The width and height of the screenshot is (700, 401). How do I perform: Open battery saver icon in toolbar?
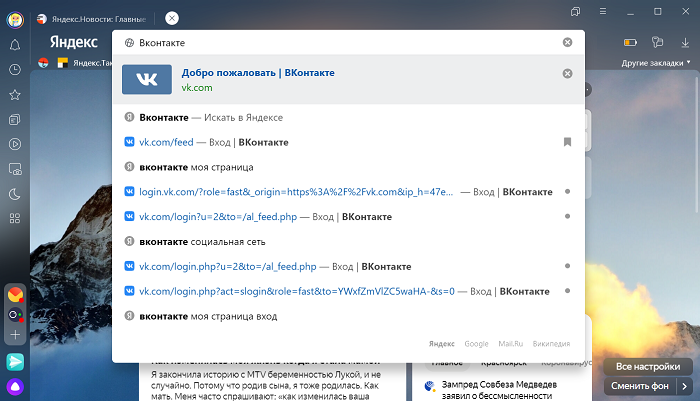pyautogui.click(x=630, y=42)
